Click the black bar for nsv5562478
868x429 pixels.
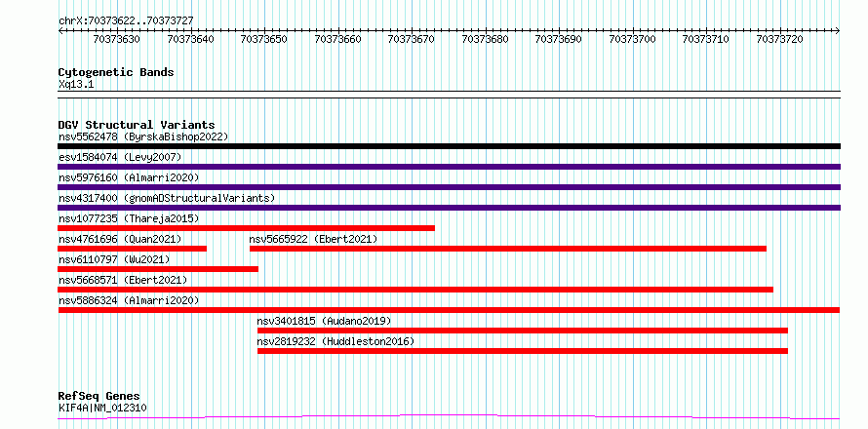(x=449, y=146)
